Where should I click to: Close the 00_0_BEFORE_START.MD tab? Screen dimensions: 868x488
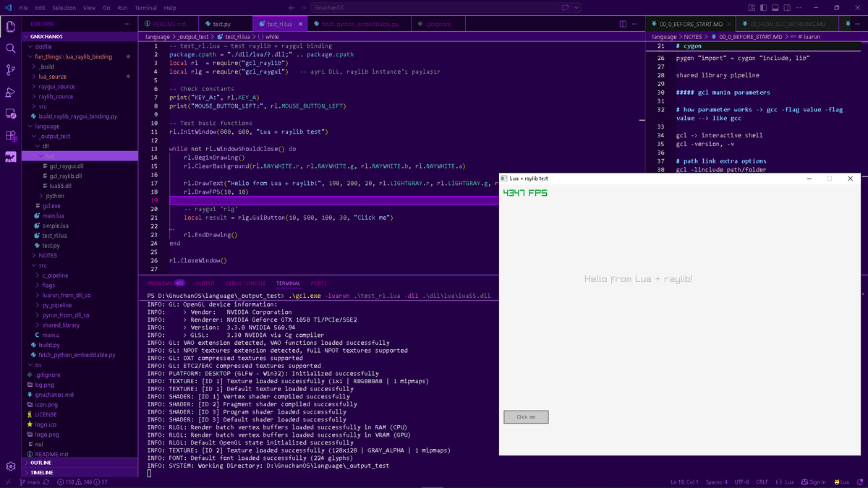pyautogui.click(x=728, y=24)
